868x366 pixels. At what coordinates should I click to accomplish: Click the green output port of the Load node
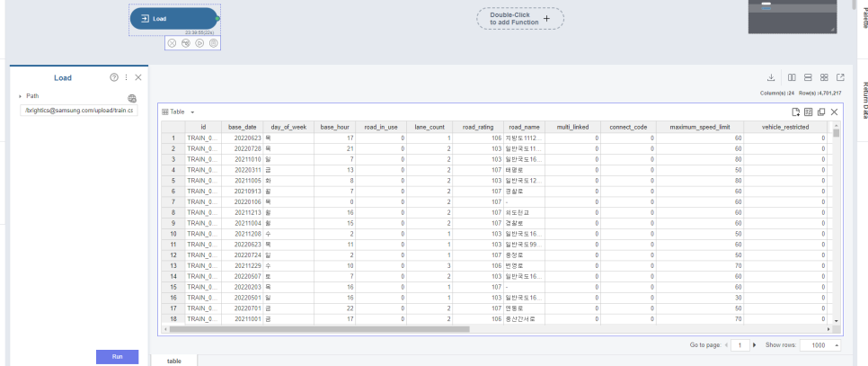pyautogui.click(x=217, y=19)
